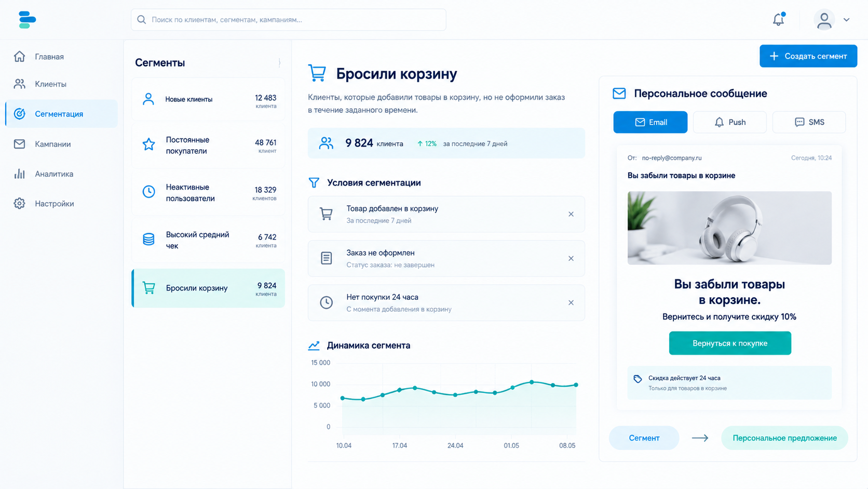Click the app logo in top corner

pos(27,20)
